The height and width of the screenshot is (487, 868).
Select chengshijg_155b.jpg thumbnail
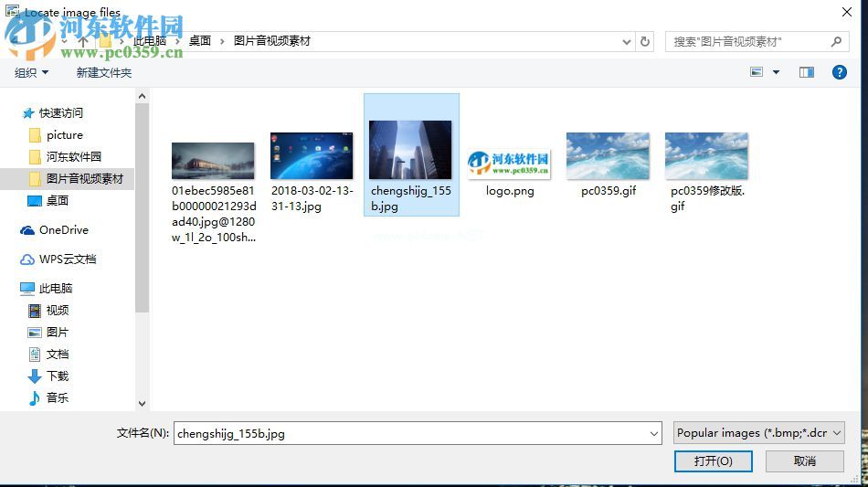pyautogui.click(x=410, y=150)
